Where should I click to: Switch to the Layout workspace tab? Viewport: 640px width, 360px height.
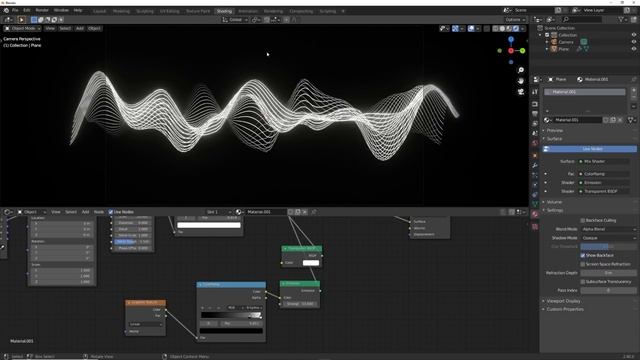click(x=100, y=11)
